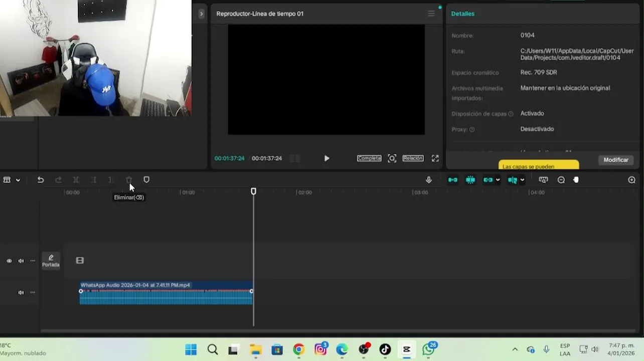Viewport: 644px width, 361px height.
Task: Play the video in the player
Action: pyautogui.click(x=327, y=158)
